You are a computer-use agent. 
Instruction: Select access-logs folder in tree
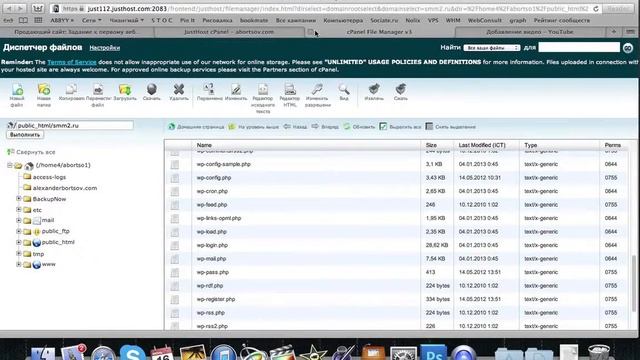coord(49,177)
